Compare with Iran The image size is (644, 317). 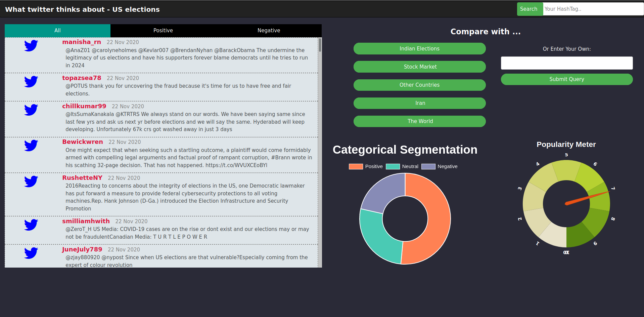(419, 103)
